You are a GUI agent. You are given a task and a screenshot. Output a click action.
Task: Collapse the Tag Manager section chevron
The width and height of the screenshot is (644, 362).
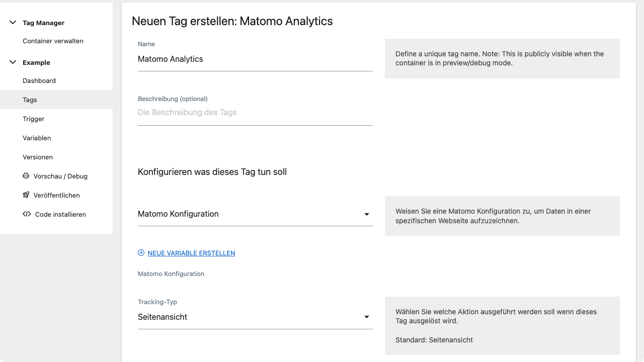tap(13, 23)
